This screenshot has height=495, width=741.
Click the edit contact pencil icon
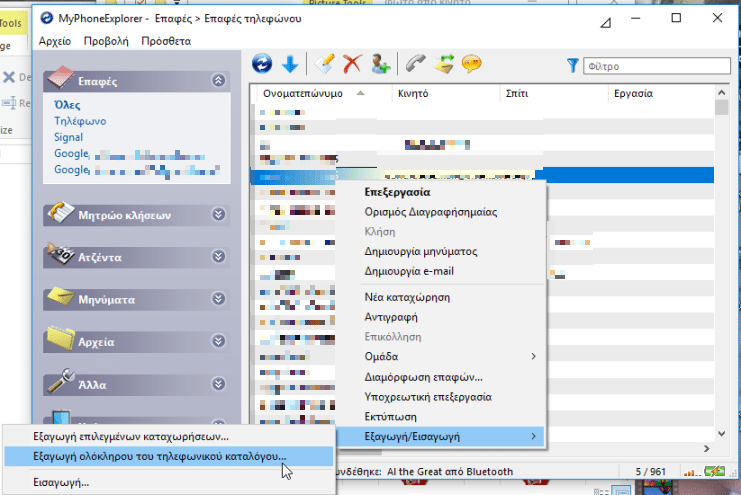click(325, 63)
